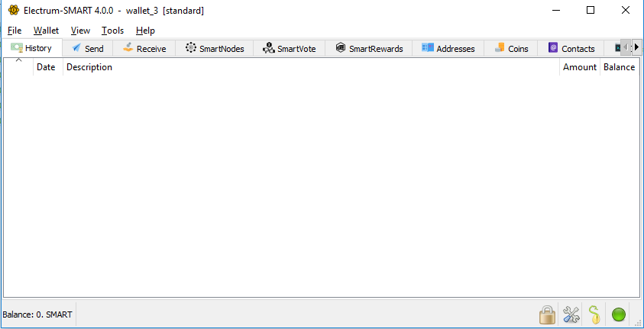
Task: Open the Tools menu
Action: point(112,31)
